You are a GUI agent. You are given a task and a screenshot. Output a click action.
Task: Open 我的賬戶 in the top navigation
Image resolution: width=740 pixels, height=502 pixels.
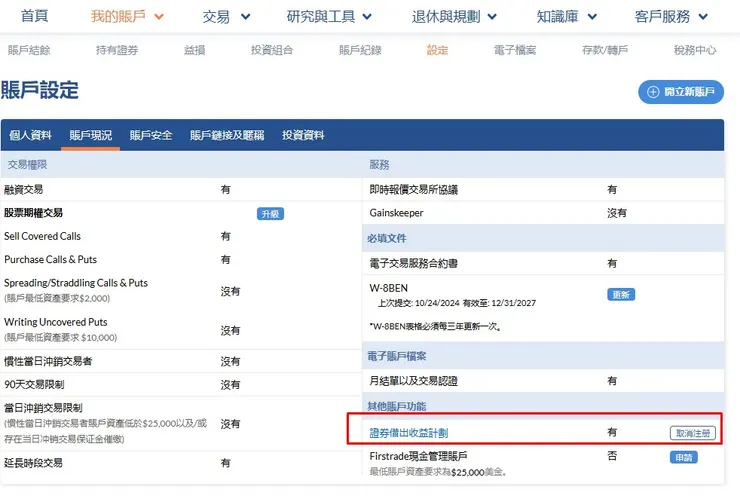[x=118, y=17]
